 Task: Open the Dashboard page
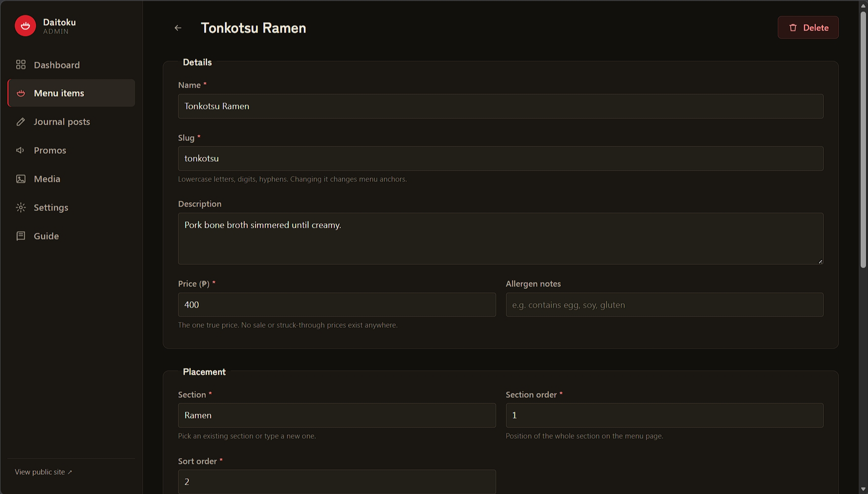point(72,65)
